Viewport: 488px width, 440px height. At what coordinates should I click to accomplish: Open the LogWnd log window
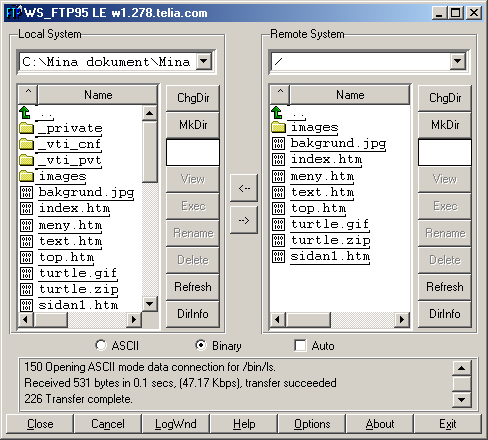coord(176,424)
